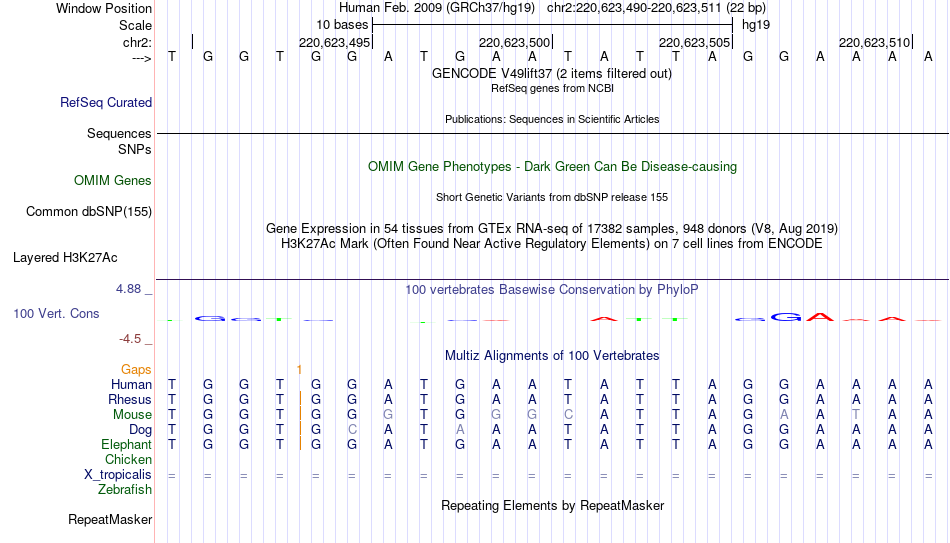Viewport: 950px width, 543px height.
Task: Click the SNPs track label
Action: tap(135, 149)
